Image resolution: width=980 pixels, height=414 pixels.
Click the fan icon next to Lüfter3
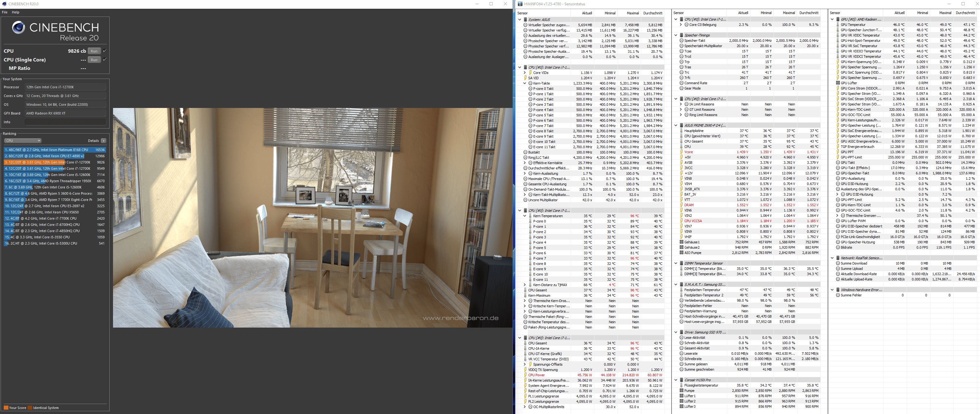pyautogui.click(x=681, y=407)
